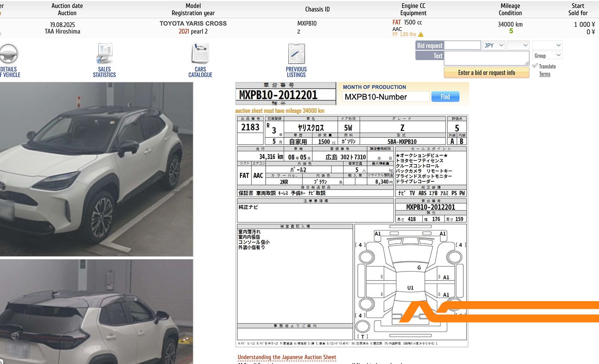Click the Auction date column header
The width and height of the screenshot is (599, 364).
pyautogui.click(x=67, y=9)
